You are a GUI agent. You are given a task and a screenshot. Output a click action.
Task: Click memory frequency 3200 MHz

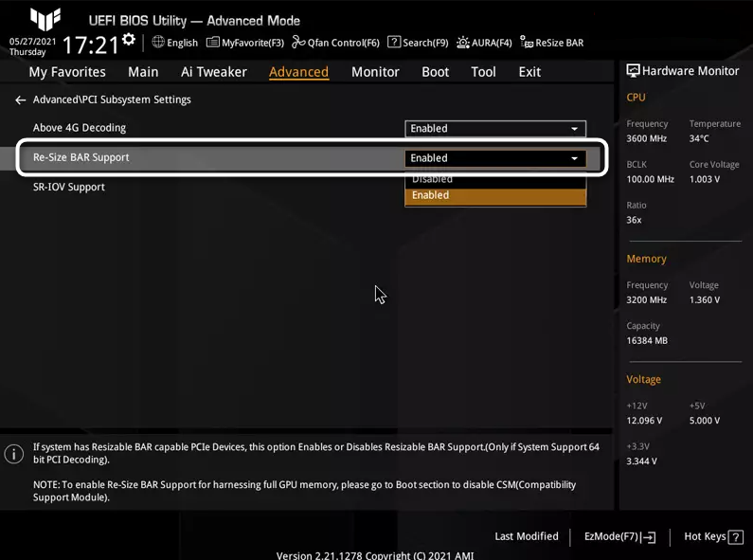point(646,300)
